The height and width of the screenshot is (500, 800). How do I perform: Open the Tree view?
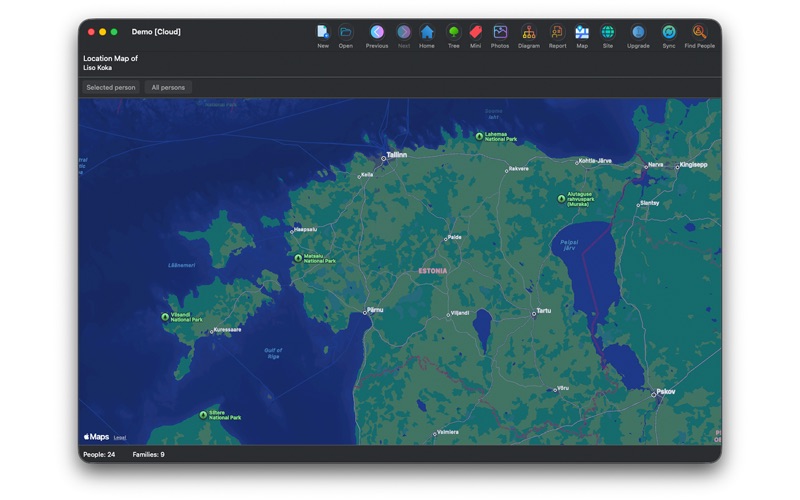(453, 32)
